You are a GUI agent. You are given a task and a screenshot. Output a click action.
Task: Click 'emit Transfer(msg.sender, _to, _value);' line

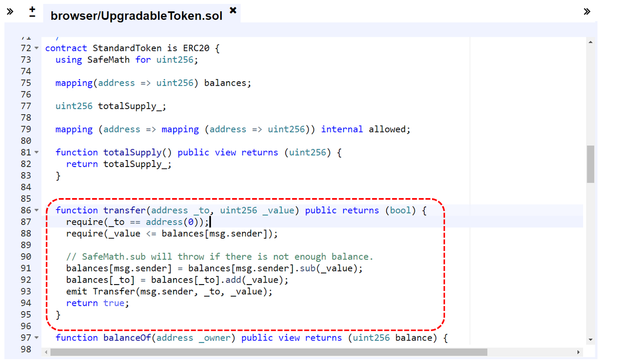[x=169, y=291]
